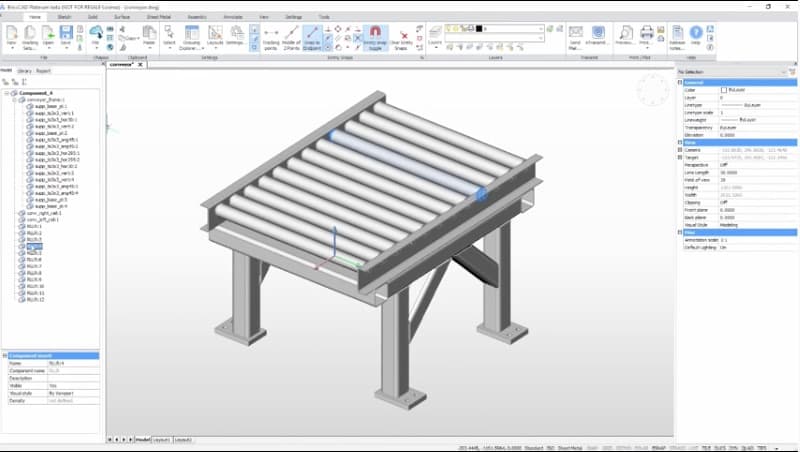Open the dropdown arrow under Layers button

(x=435, y=48)
